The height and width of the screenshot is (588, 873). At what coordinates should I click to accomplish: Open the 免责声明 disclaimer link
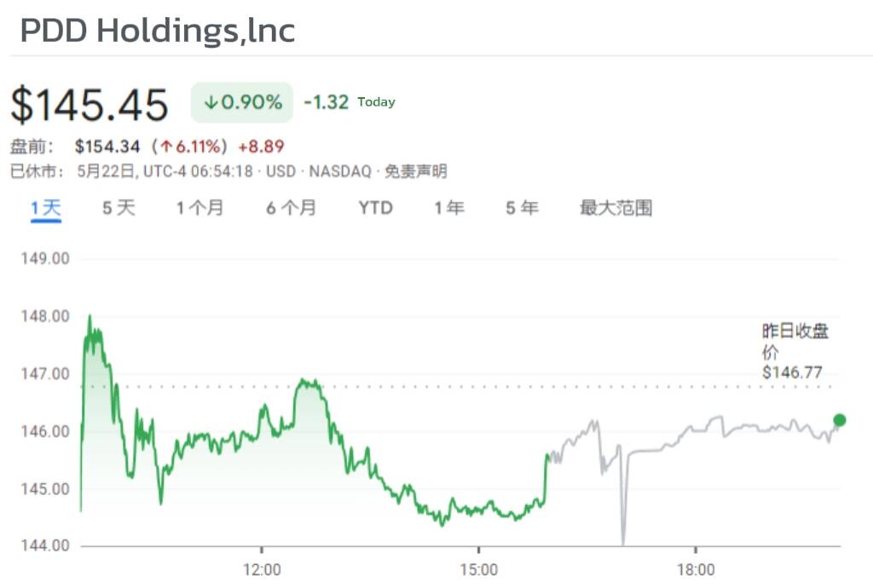pyautogui.click(x=415, y=171)
